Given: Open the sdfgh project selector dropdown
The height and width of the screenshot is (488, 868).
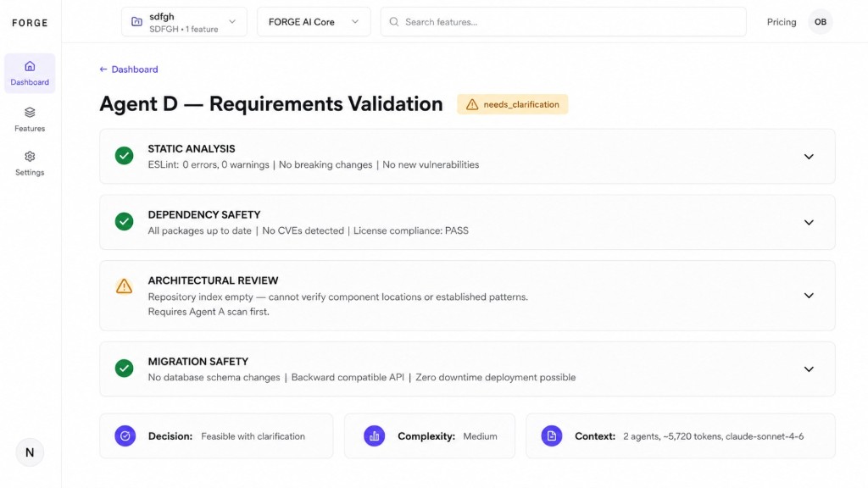Looking at the screenshot, I should coord(184,22).
